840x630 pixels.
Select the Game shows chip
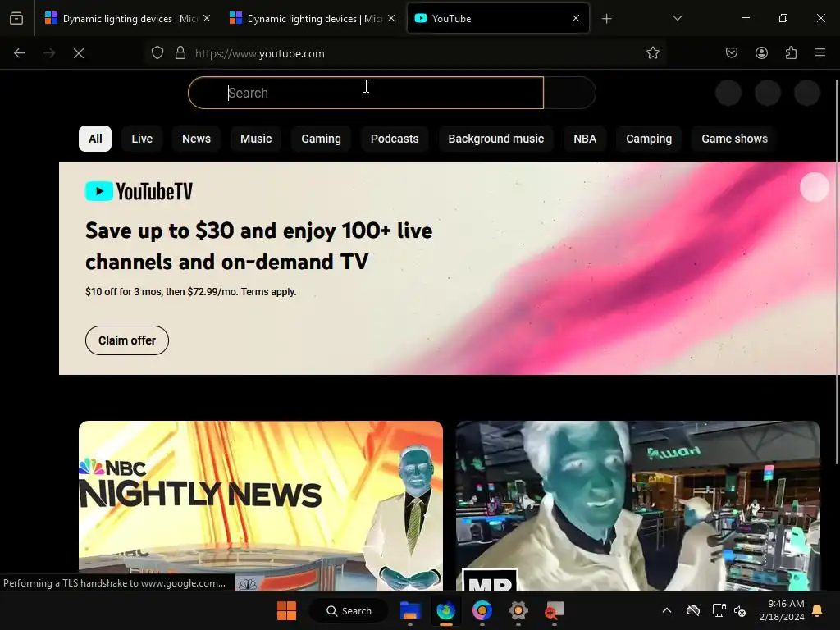click(x=734, y=139)
